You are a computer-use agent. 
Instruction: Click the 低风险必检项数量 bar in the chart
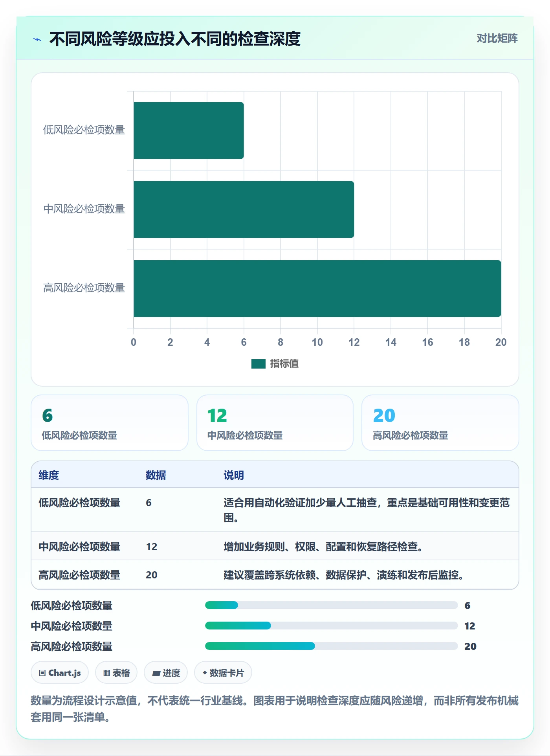click(x=189, y=130)
